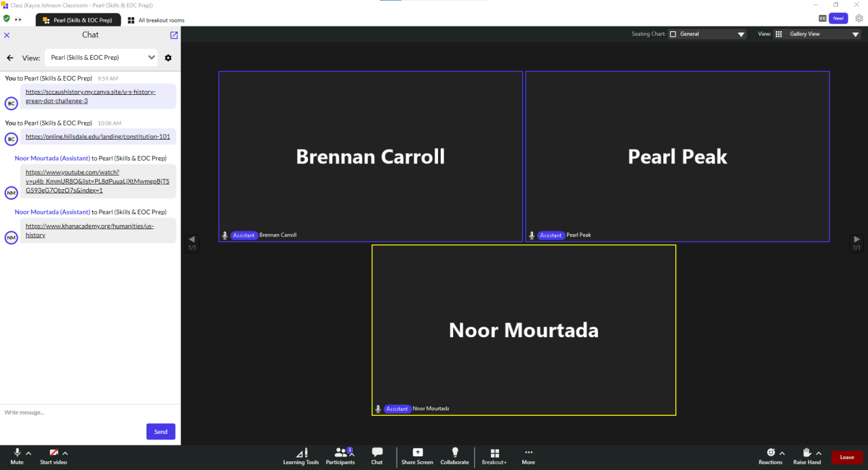Expand the arrow next to Raise Hand
Image resolution: width=868 pixels, height=470 pixels.
coord(818,453)
